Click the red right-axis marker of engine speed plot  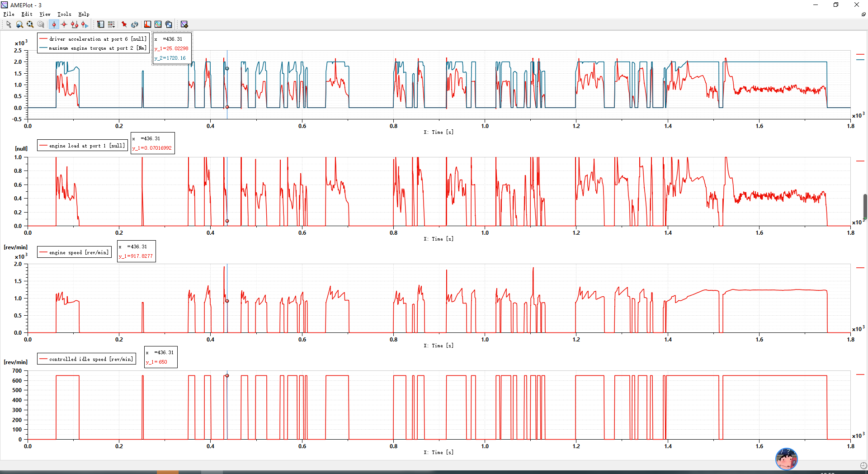point(860,268)
